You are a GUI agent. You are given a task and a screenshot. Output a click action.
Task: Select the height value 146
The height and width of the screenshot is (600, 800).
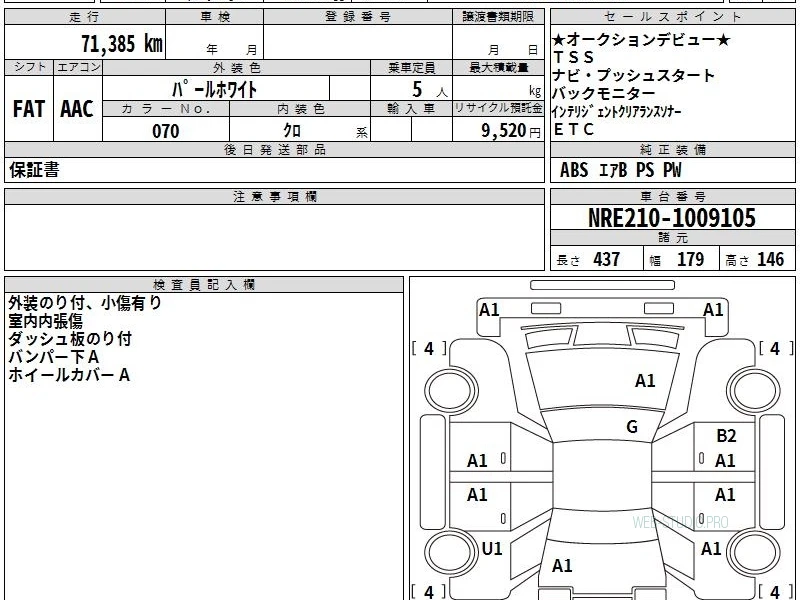pyautogui.click(x=770, y=260)
